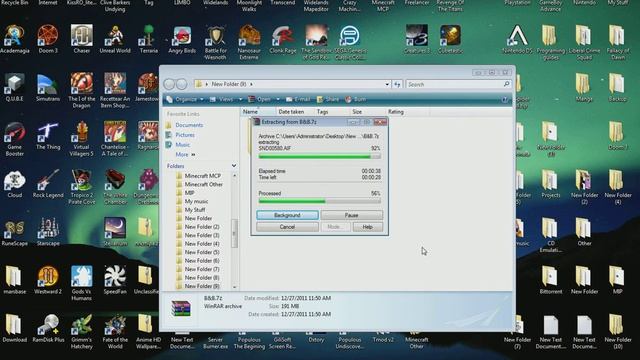Select the Creatures 3 desktop icon
This screenshot has width=640, height=360.
point(417,39)
